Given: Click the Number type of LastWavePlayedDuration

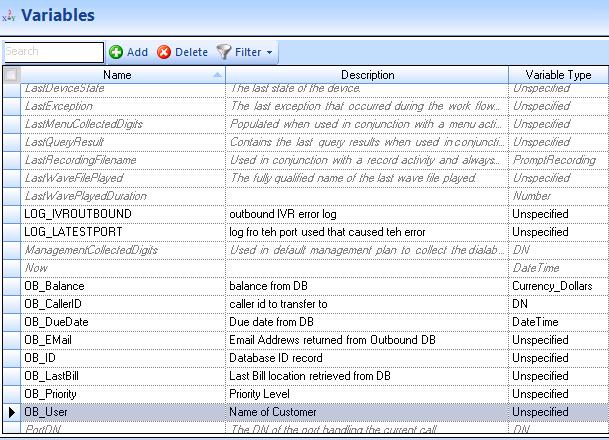Looking at the screenshot, I should (x=532, y=196).
